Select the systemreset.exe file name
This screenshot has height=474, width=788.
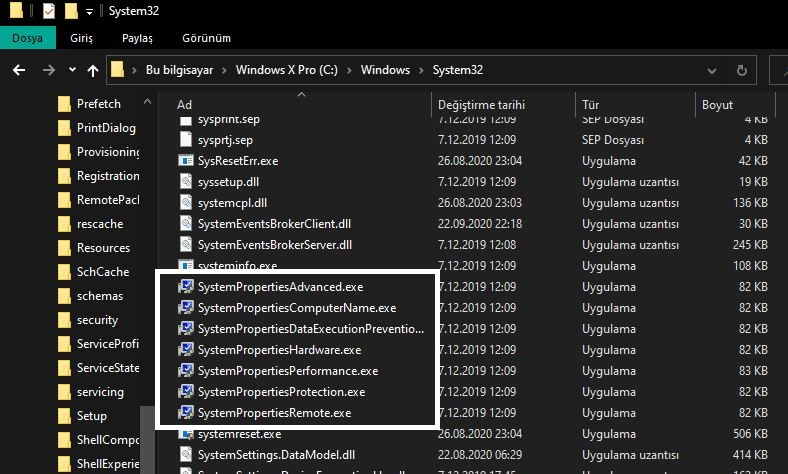click(240, 434)
